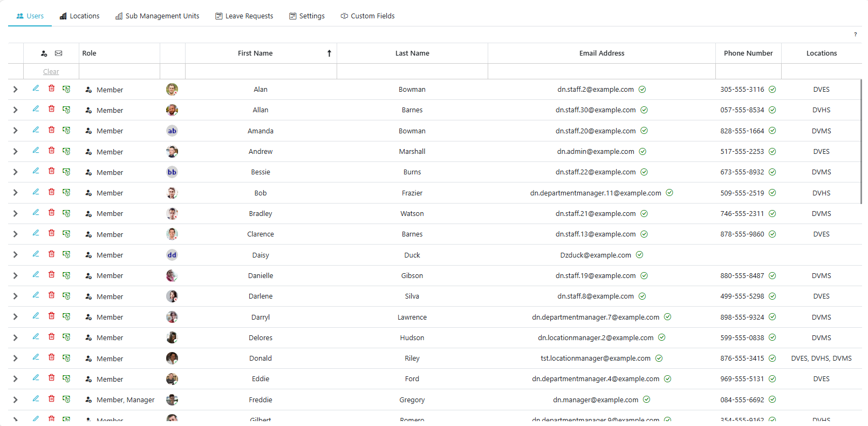
Task: Open the Custom Fields tab
Action: point(367,16)
